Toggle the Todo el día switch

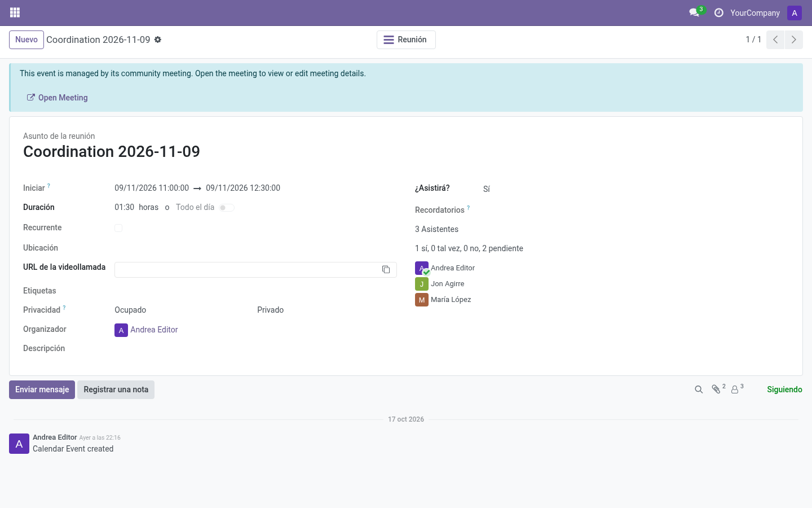coord(227,208)
